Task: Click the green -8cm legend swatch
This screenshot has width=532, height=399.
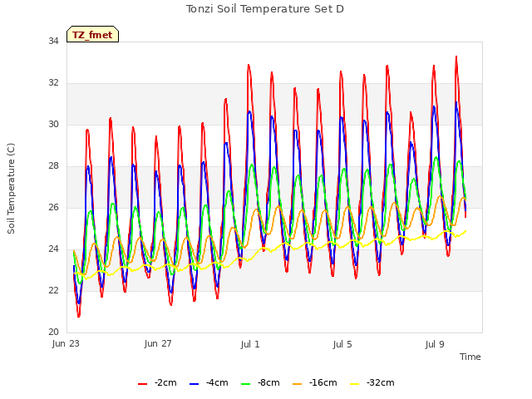Action: pos(246,384)
